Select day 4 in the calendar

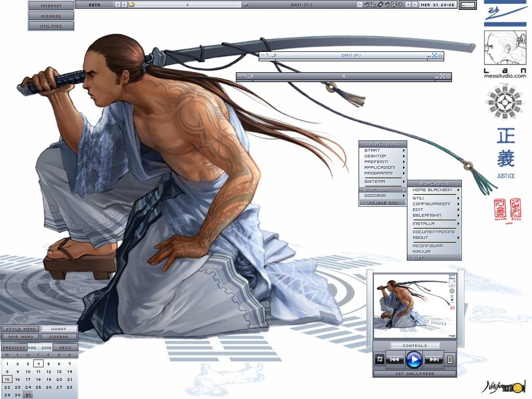38,364
